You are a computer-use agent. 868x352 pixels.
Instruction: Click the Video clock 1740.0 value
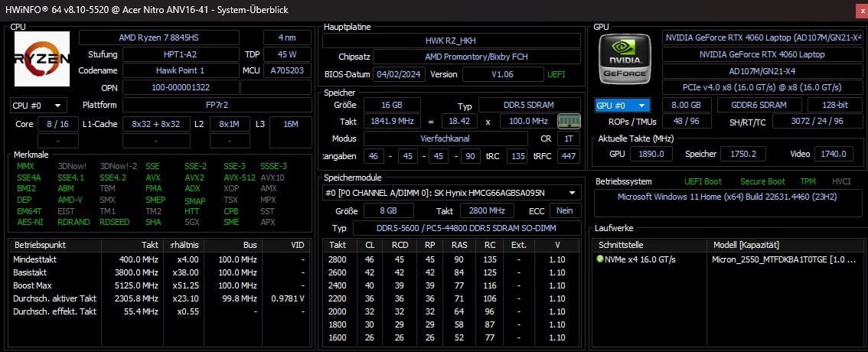pos(834,154)
